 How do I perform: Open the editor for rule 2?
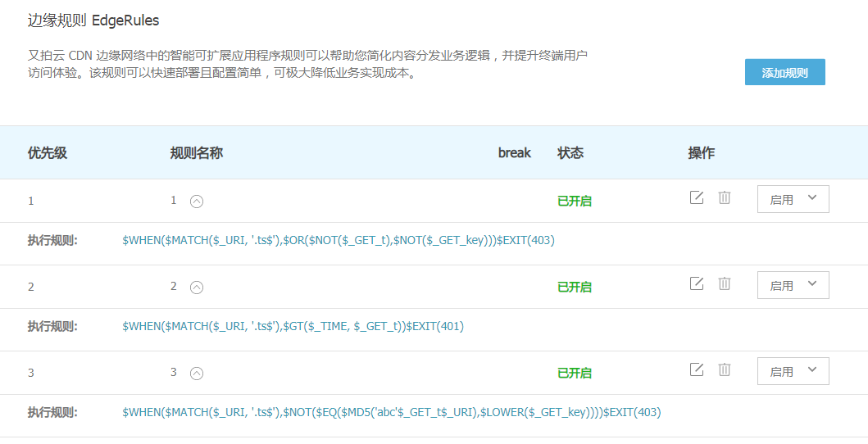pos(697,283)
